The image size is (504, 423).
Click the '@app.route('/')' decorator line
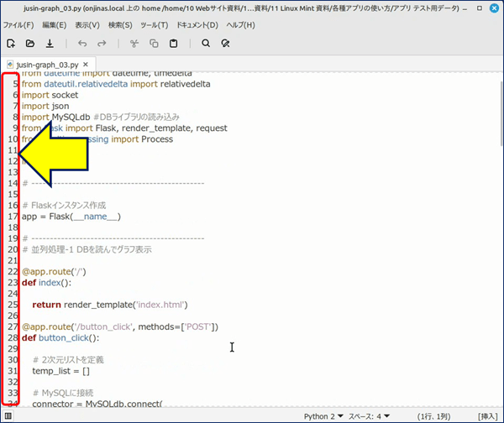[x=54, y=272]
